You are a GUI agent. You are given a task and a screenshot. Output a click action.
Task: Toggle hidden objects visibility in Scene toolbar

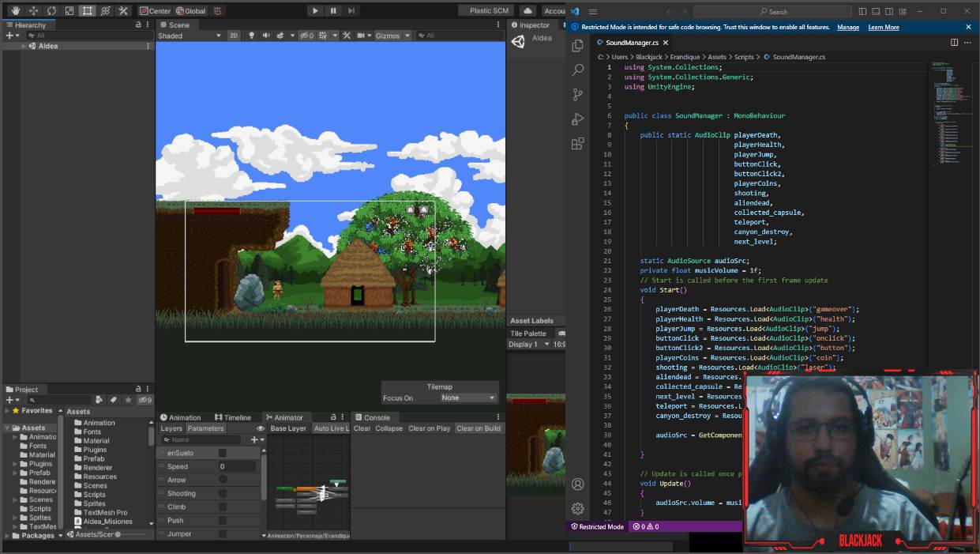tap(306, 36)
